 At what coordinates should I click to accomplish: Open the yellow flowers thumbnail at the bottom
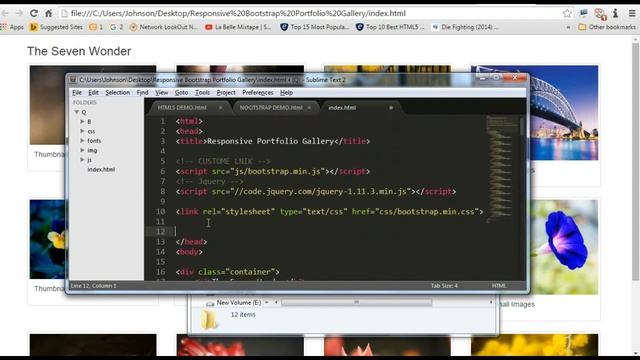[535, 344]
